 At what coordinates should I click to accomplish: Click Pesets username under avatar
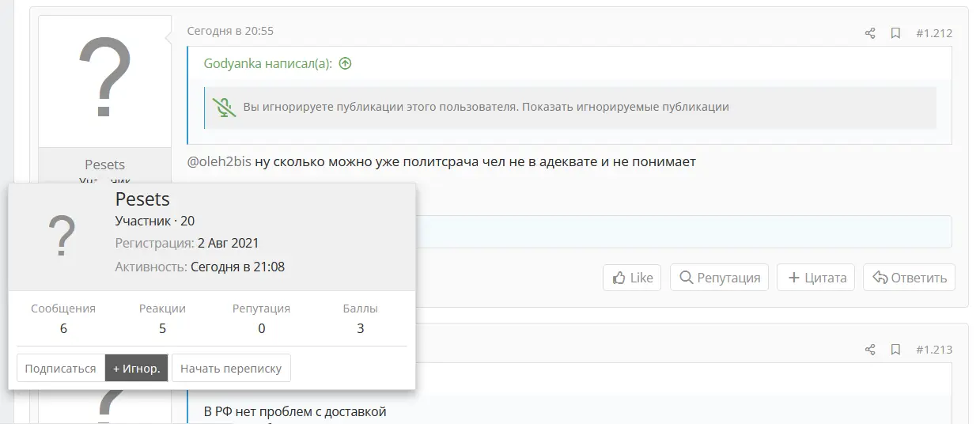(x=104, y=165)
